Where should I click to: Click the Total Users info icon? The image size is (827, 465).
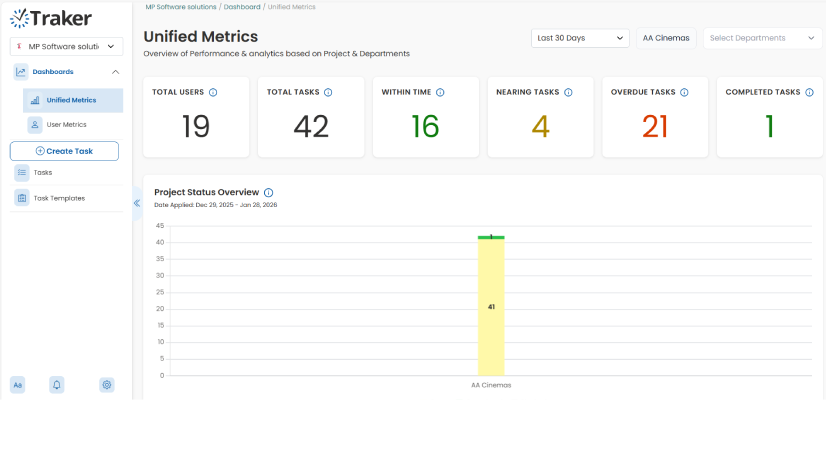click(213, 92)
